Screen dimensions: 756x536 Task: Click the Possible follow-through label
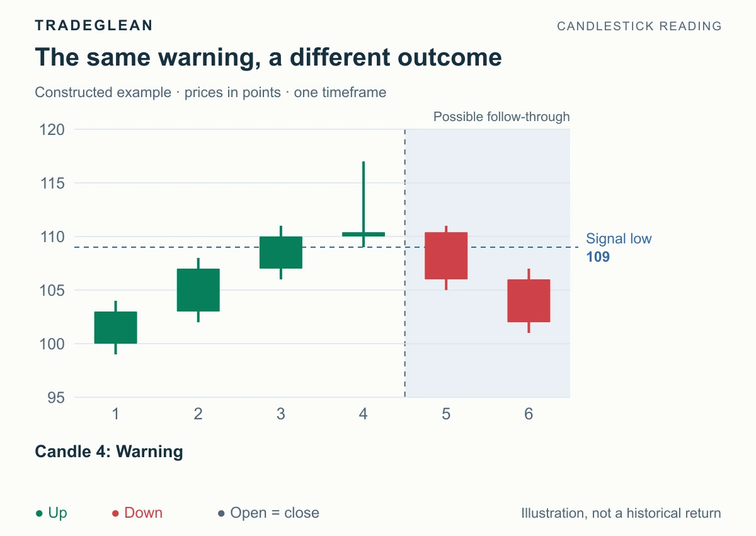[x=501, y=117]
